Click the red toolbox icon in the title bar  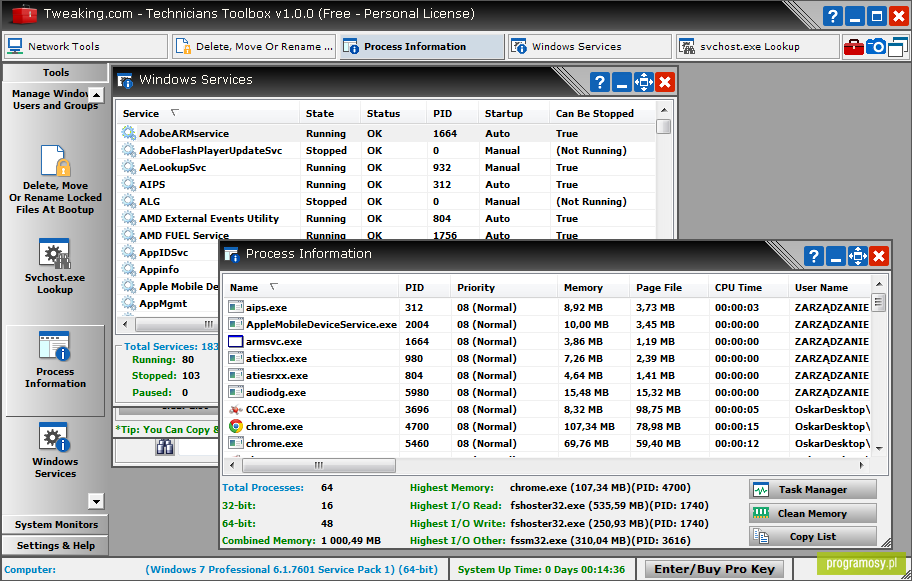click(x=23, y=15)
